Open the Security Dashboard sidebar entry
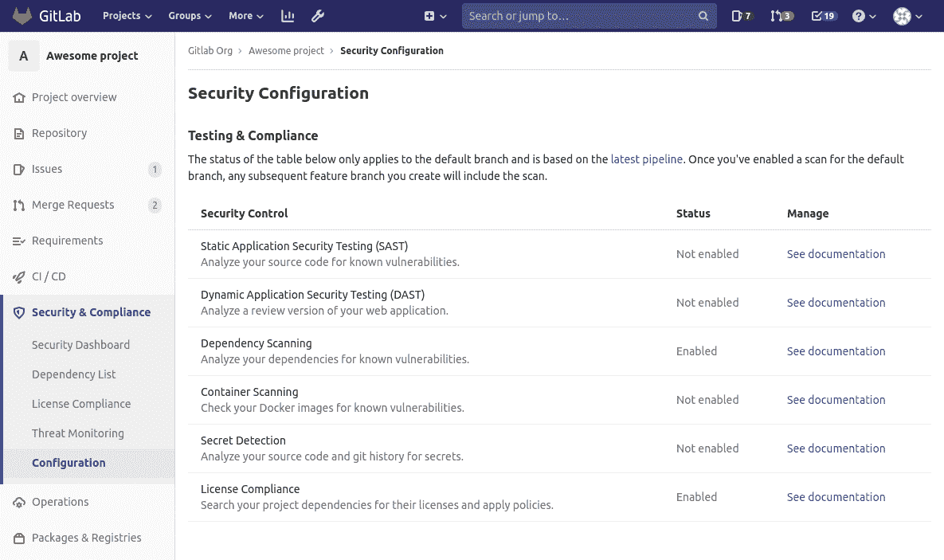 pos(80,344)
